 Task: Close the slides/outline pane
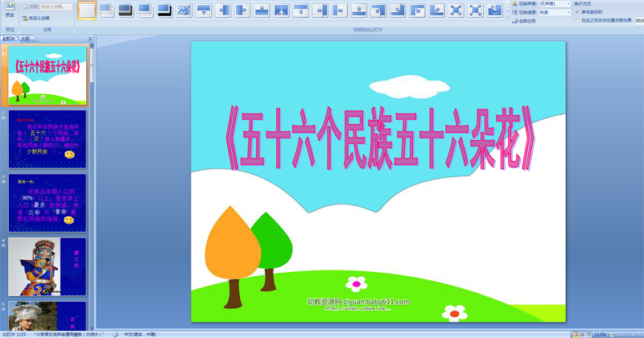point(90,39)
